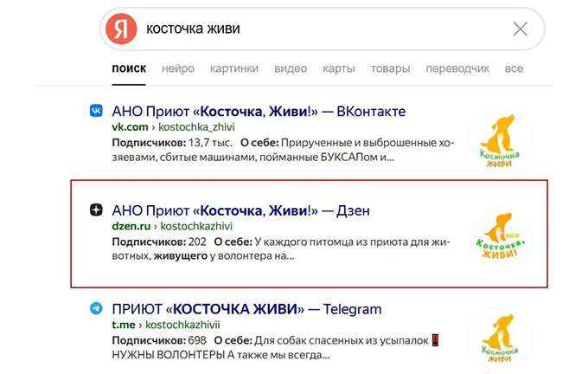Image resolution: width=588 pixels, height=374 pixels.
Task: Click the 'Подписчиков: 13,7 тыс.' text
Action: point(172,143)
